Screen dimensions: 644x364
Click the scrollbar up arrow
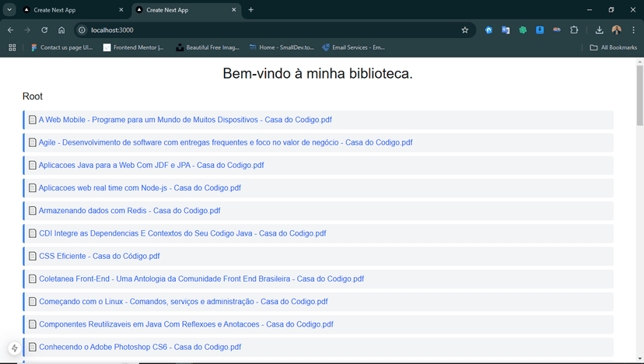(639, 62)
